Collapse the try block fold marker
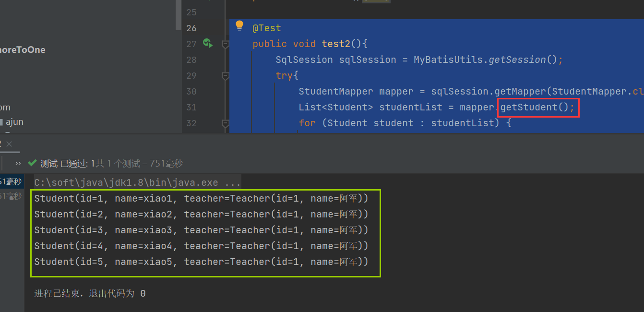Image resolution: width=644 pixels, height=312 pixels. coord(225,76)
